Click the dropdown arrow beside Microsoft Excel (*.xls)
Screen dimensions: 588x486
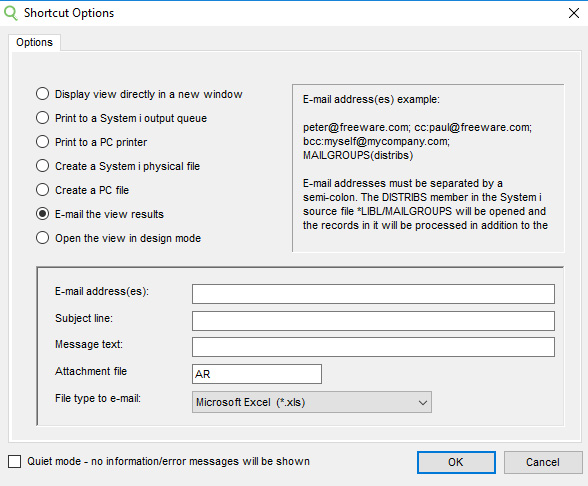point(423,402)
